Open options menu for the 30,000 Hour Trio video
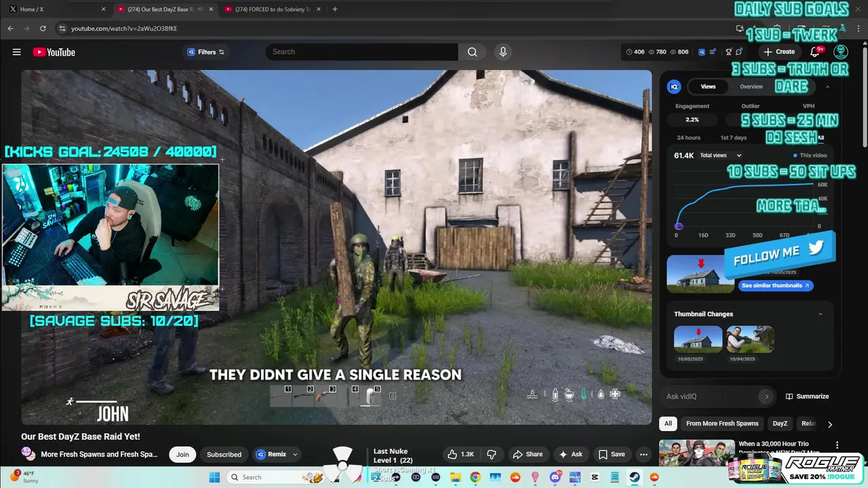868x488 pixels. pyautogui.click(x=837, y=445)
